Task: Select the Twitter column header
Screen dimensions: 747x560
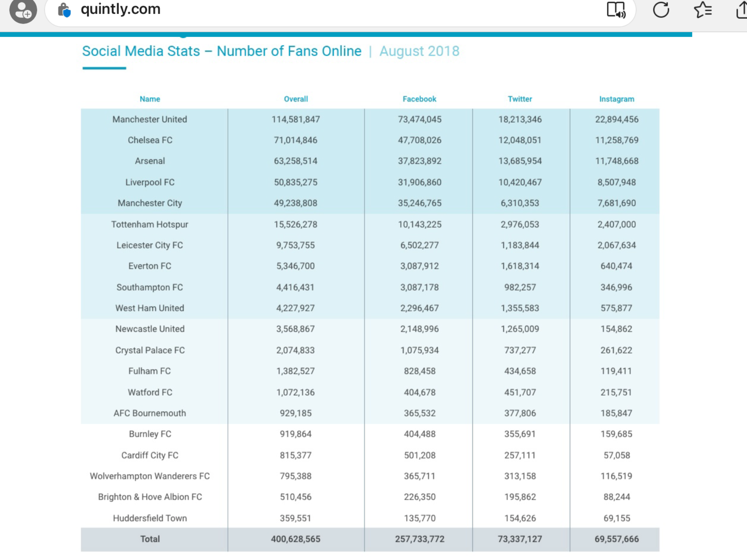Action: (520, 99)
